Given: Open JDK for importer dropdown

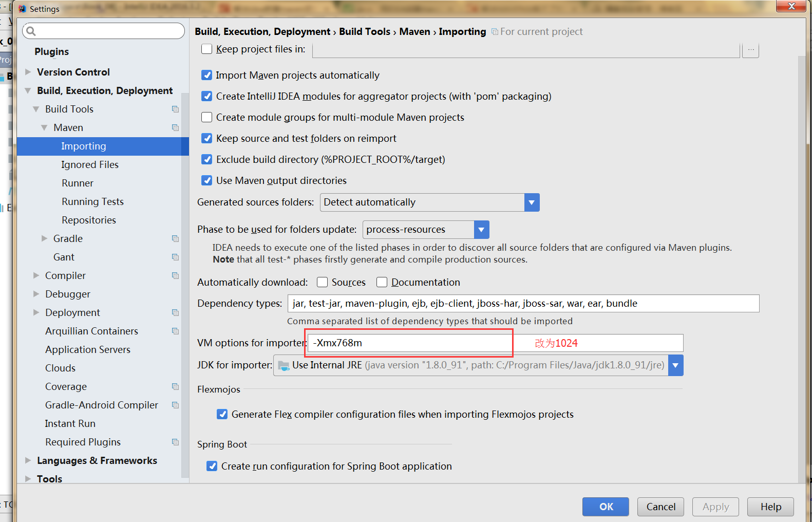Looking at the screenshot, I should 675,365.
